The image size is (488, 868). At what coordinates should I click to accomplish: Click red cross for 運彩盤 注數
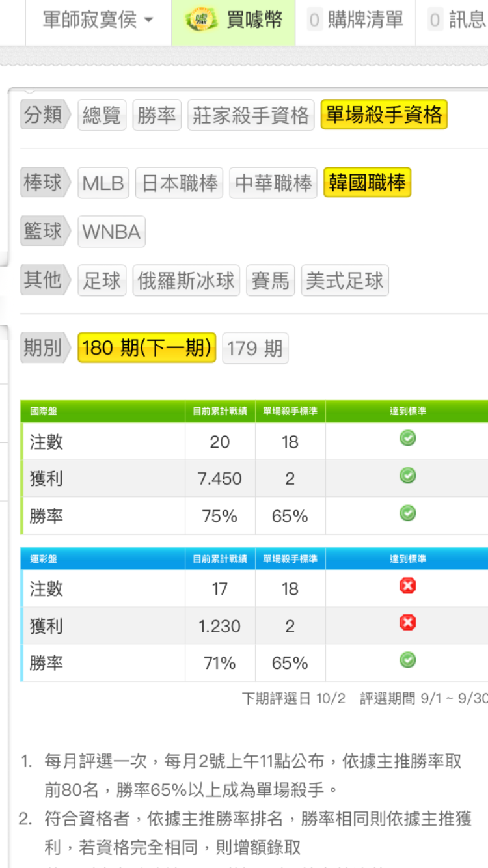coord(407,586)
